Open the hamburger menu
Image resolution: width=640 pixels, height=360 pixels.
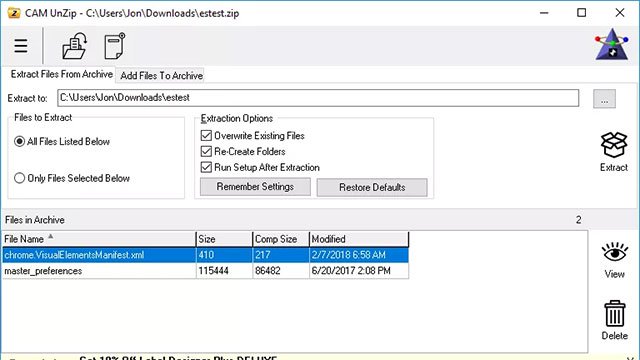click(21, 46)
